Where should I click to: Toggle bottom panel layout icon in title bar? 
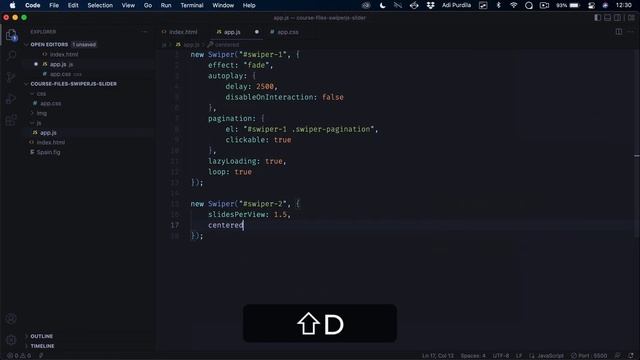[608, 18]
